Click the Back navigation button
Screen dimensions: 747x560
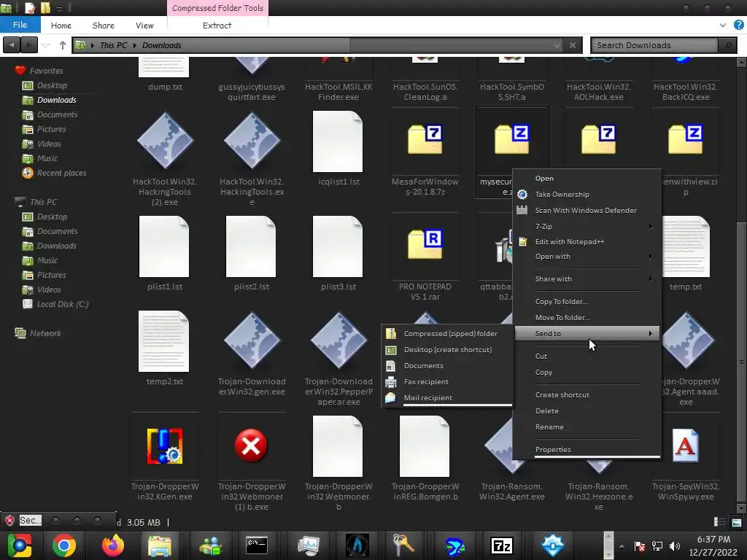coord(12,45)
